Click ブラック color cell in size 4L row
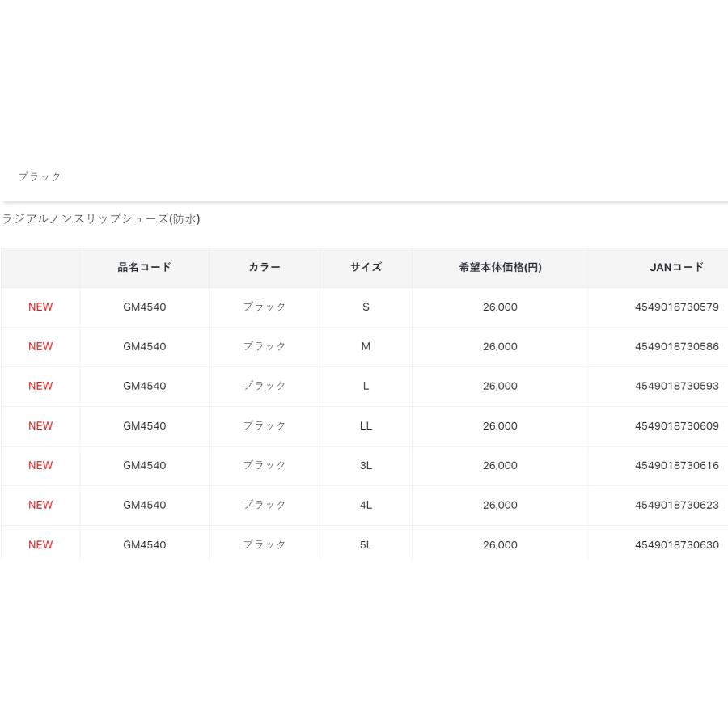Screen dimensions: 728x728 [265, 504]
